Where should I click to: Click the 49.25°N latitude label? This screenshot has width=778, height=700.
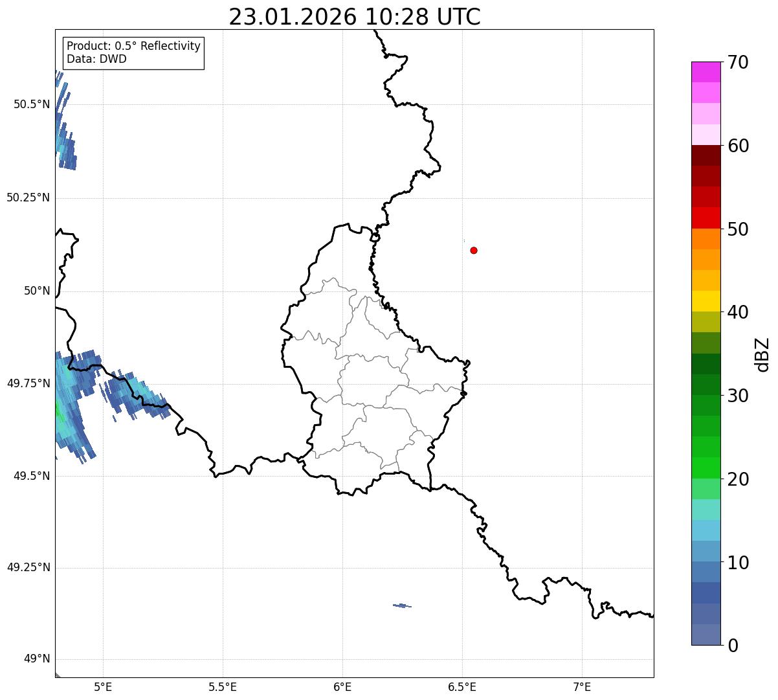(x=28, y=568)
